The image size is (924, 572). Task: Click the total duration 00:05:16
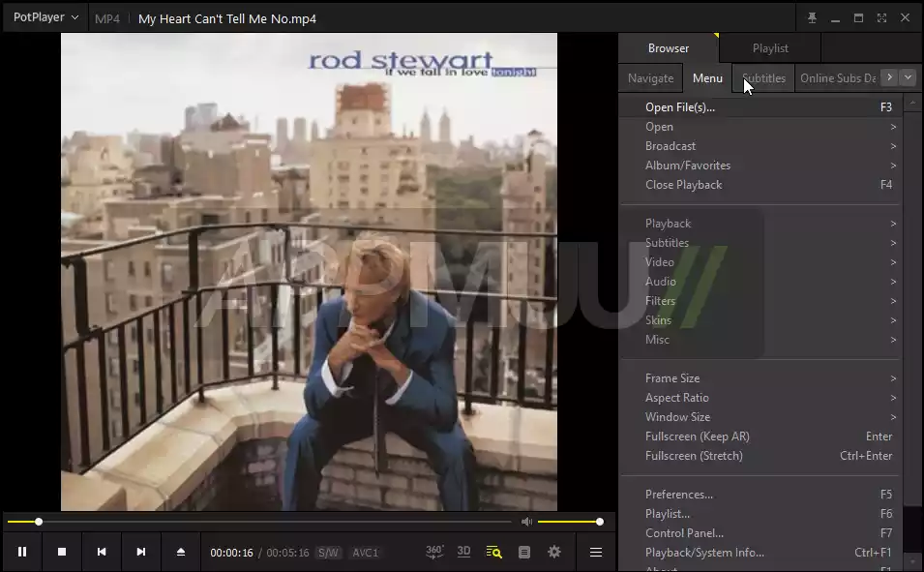point(287,553)
